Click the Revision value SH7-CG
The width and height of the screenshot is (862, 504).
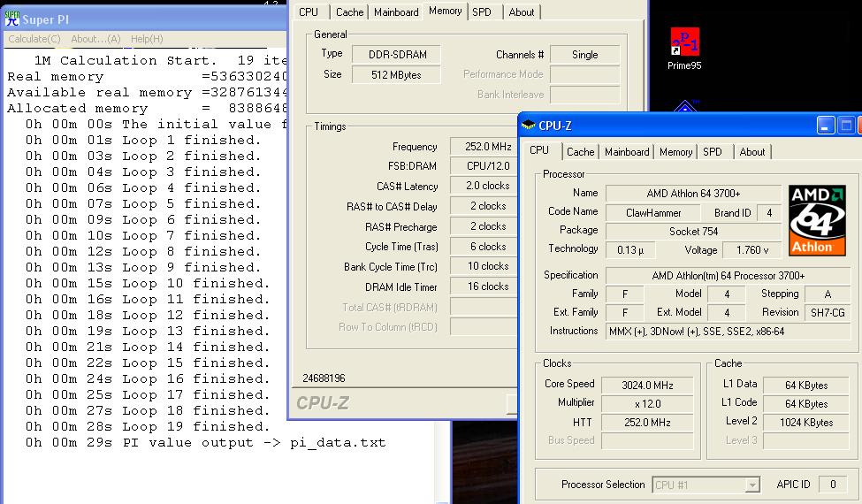(828, 312)
